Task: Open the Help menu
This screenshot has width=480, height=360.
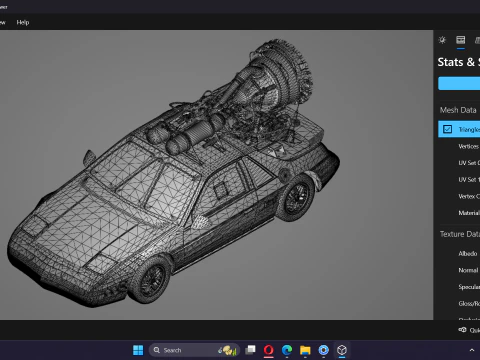Action: (x=23, y=22)
